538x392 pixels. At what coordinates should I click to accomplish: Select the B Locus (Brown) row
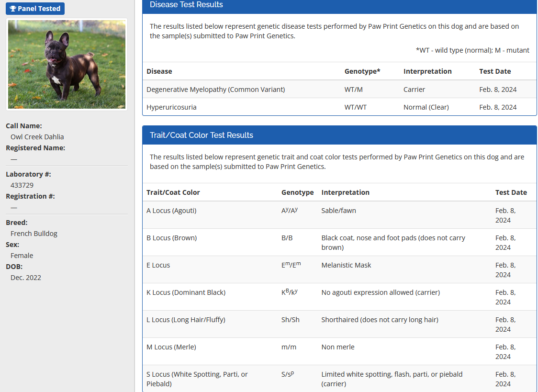pos(171,238)
